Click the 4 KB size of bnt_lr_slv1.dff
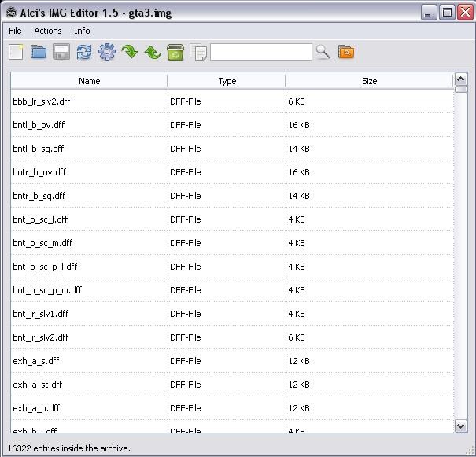This screenshot has width=476, height=457. coord(297,314)
